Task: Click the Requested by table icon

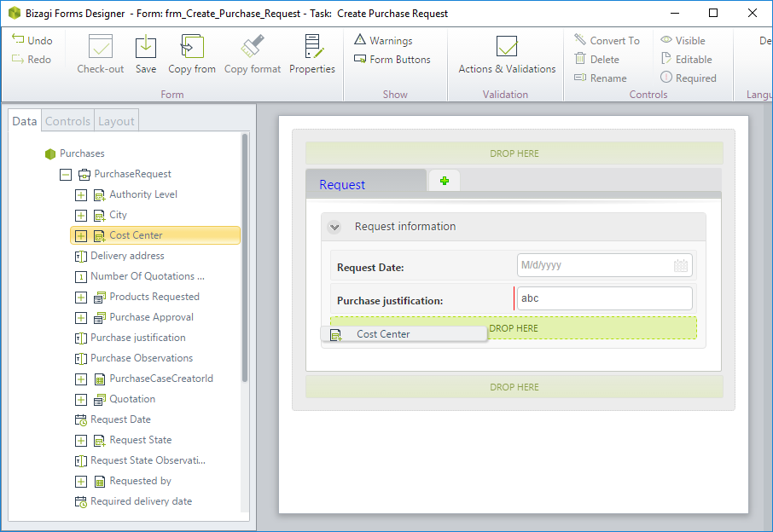Action: (x=100, y=481)
